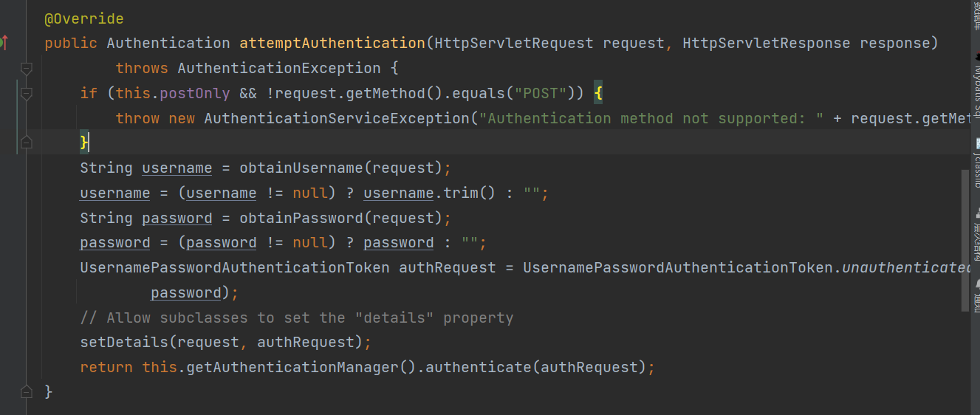The width and height of the screenshot is (980, 415).
Task: Click the "Allow subclasses" comment line
Action: coord(296,318)
